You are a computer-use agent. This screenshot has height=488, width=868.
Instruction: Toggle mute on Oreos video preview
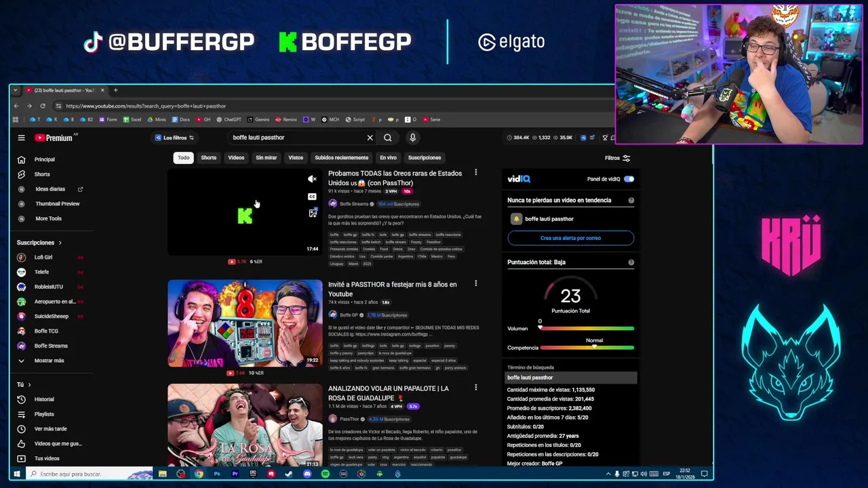click(312, 179)
